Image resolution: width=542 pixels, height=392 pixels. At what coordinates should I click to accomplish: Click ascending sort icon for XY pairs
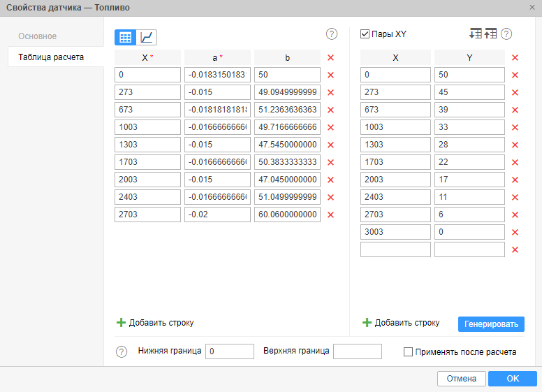coord(490,34)
